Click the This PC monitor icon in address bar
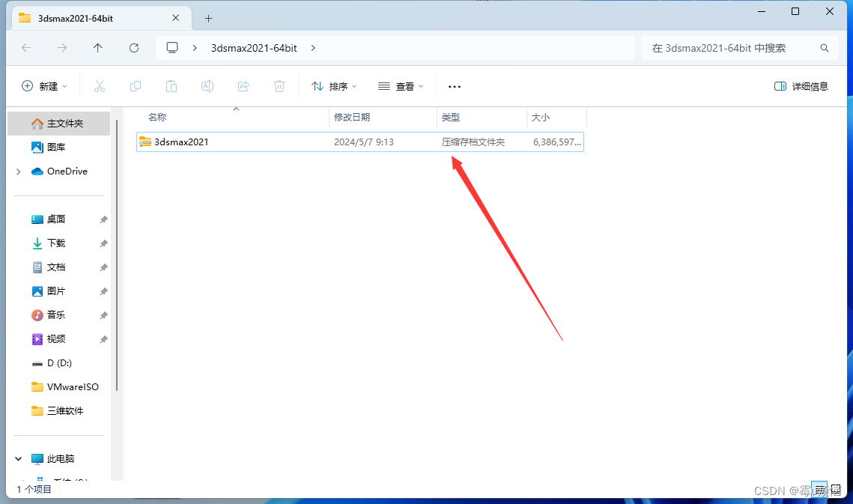Viewport: 853px width, 504px height. click(x=172, y=48)
